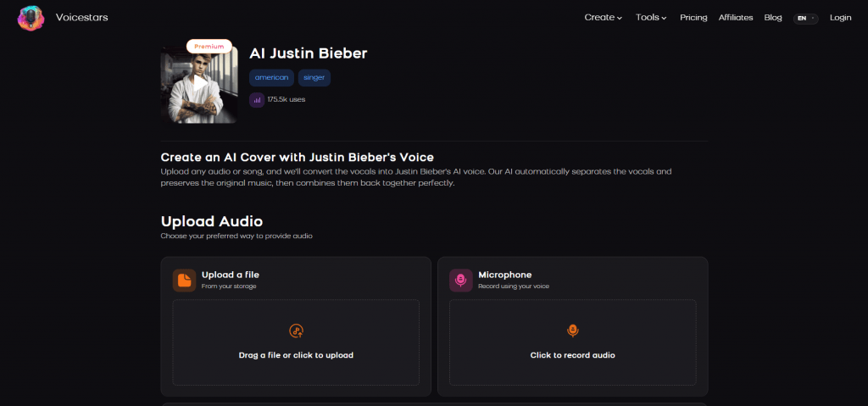Open the Blog page
This screenshot has height=406, width=868.
coord(773,18)
